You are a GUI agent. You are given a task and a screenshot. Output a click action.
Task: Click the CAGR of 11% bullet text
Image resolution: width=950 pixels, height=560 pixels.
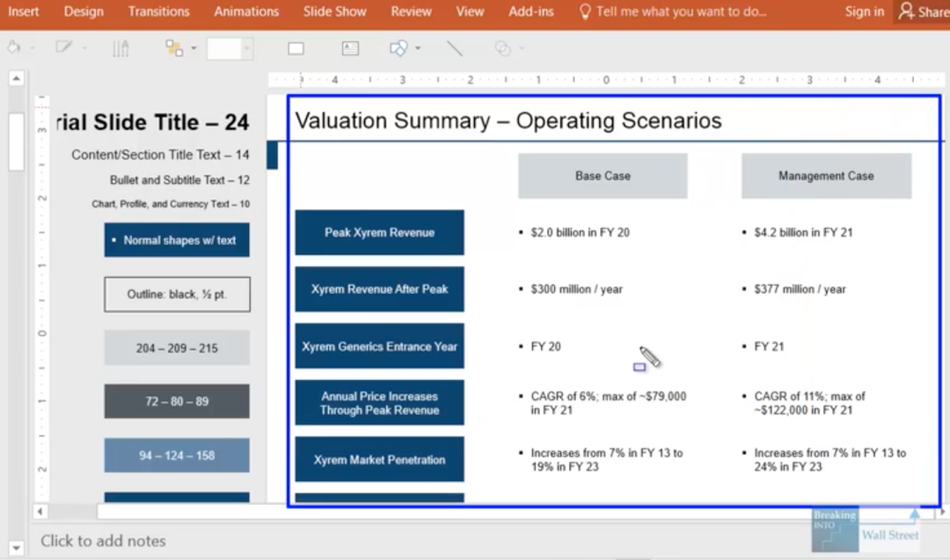809,404
